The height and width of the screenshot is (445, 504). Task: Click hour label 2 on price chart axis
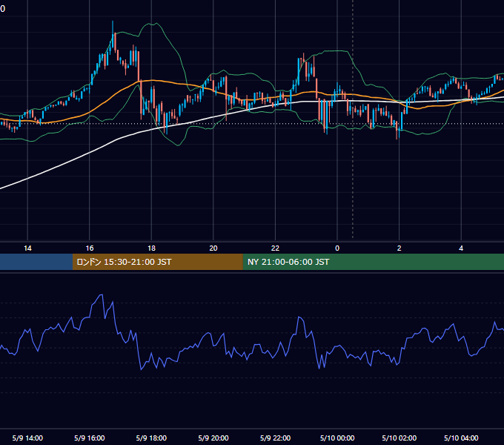(x=399, y=248)
